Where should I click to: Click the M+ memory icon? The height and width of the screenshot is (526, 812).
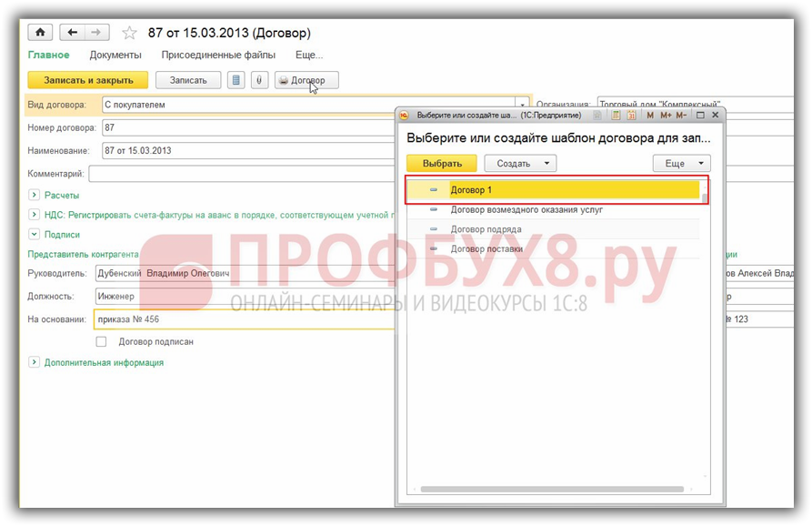pyautogui.click(x=666, y=116)
